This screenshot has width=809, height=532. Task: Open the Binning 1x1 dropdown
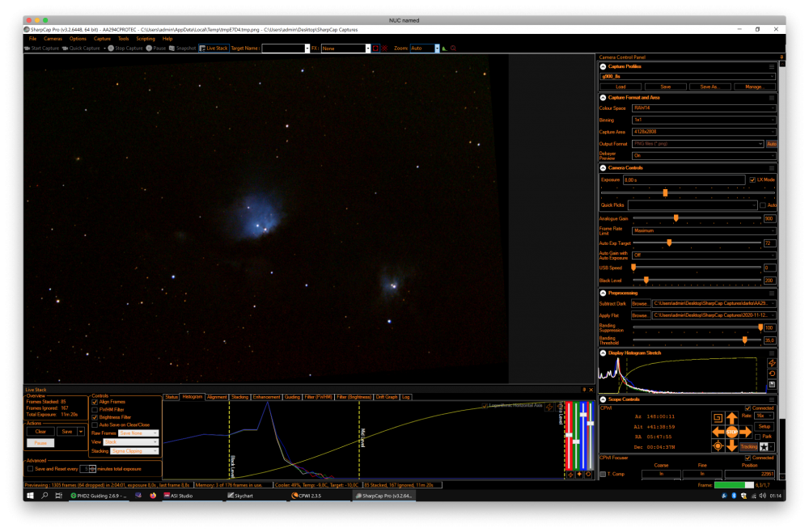click(x=704, y=120)
